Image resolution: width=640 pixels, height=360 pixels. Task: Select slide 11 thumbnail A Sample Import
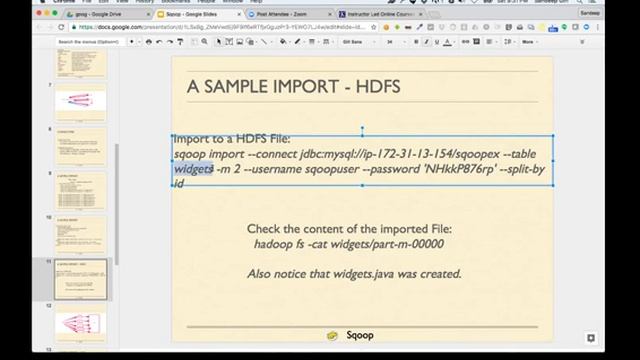tap(80, 280)
